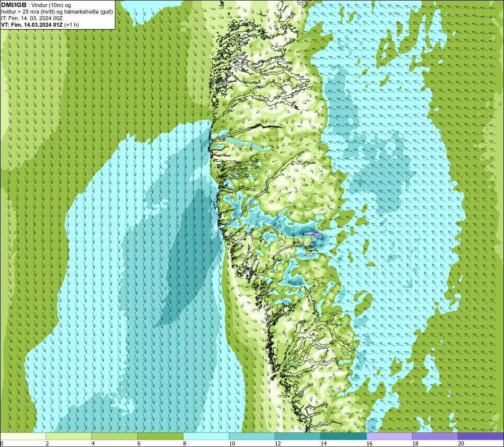The height and width of the screenshot is (447, 504).
Task: Click the light green 2–4 m/s legend swatch
Action: 69,436
